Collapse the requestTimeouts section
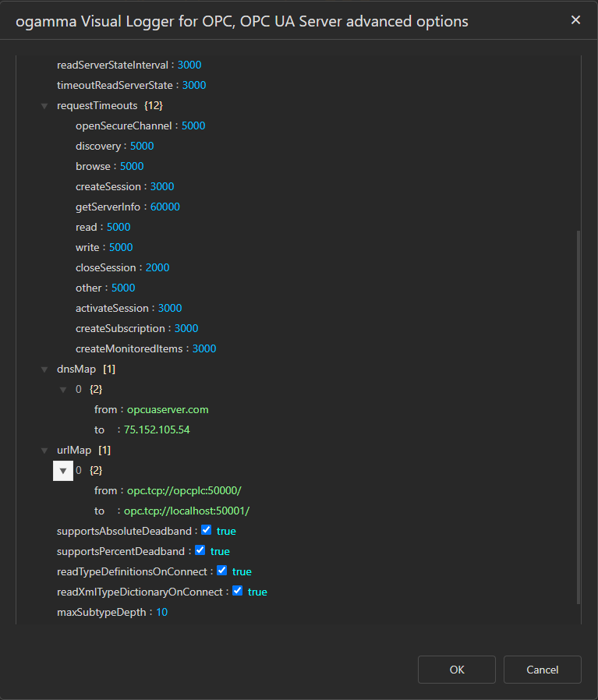Image resolution: width=598 pixels, height=700 pixels. [x=45, y=105]
